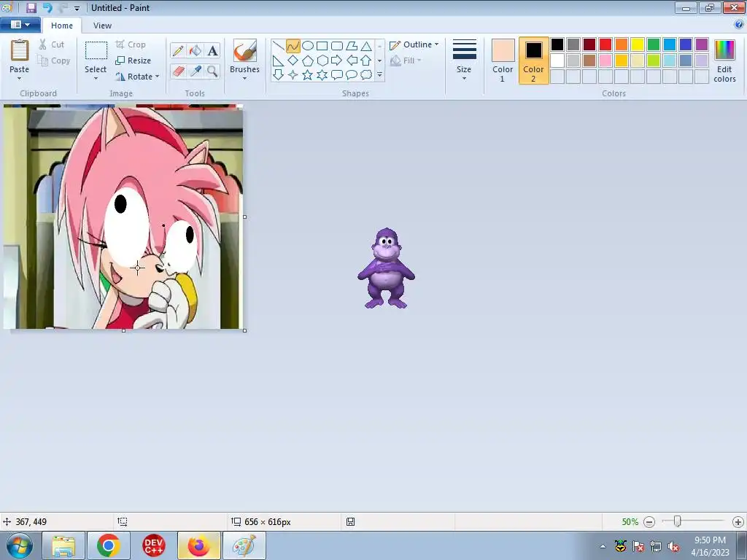This screenshot has width=747, height=560.
Task: Zoom out with the minus button
Action: (649, 522)
